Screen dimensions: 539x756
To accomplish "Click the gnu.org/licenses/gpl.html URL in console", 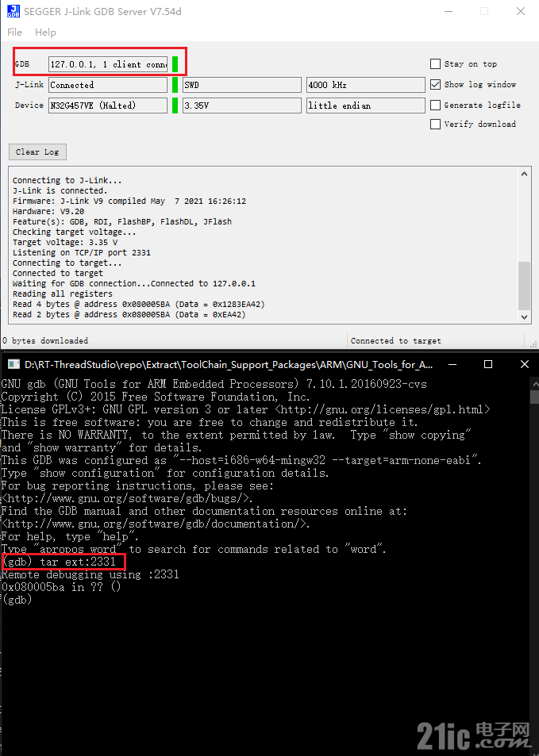I will coord(383,409).
